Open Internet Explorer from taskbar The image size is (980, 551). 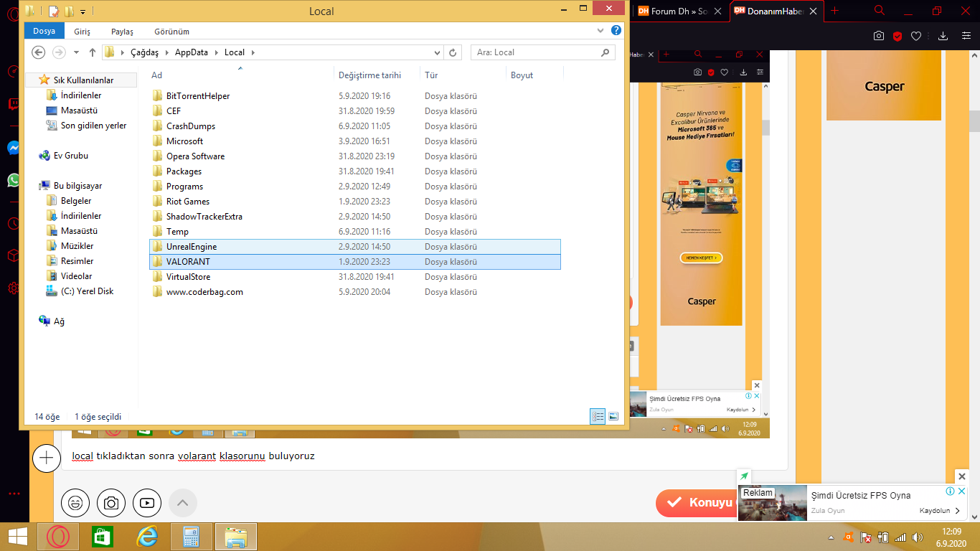[x=147, y=537]
